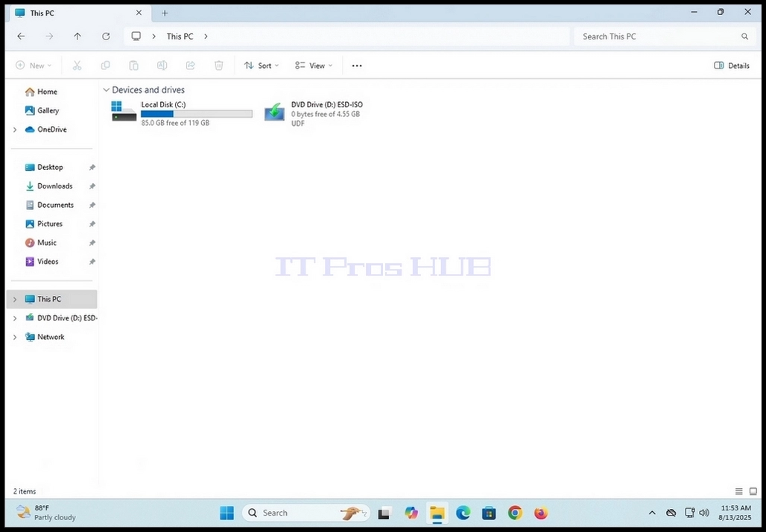Expand the Network tree node

coord(15,337)
